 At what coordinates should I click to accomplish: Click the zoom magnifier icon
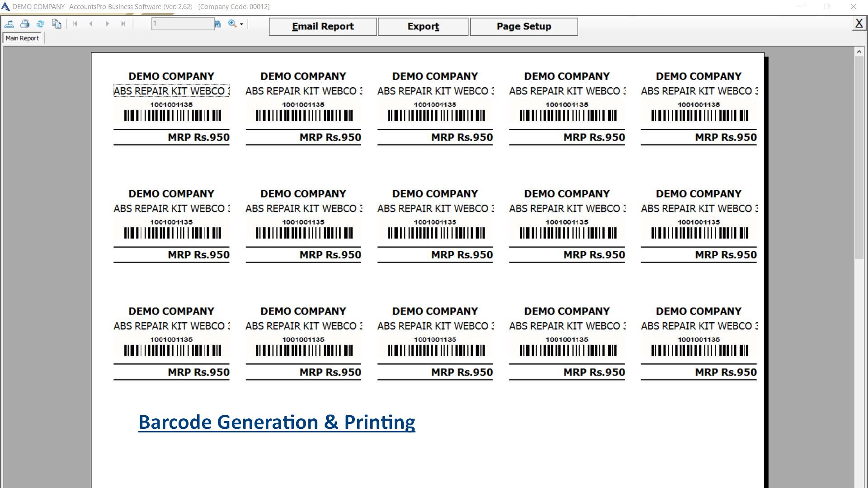(x=232, y=24)
